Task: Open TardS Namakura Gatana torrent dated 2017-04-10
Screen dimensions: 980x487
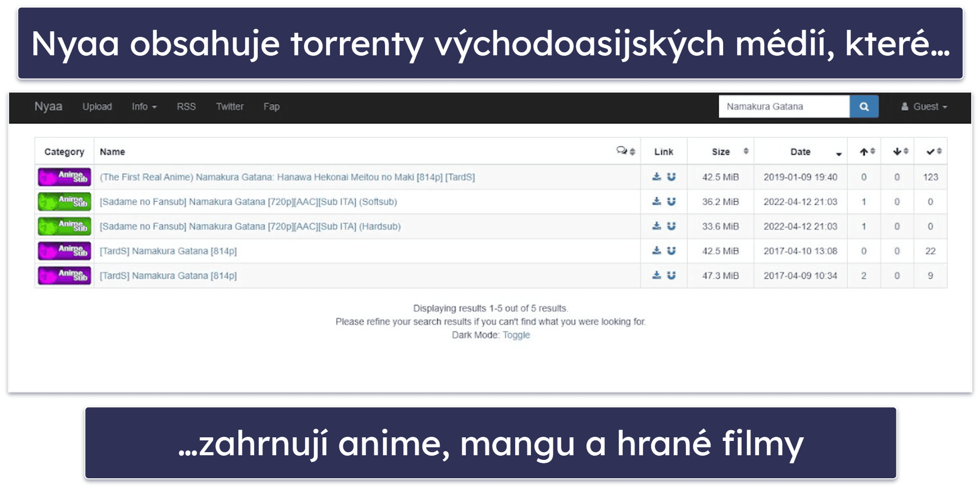Action: (x=168, y=251)
